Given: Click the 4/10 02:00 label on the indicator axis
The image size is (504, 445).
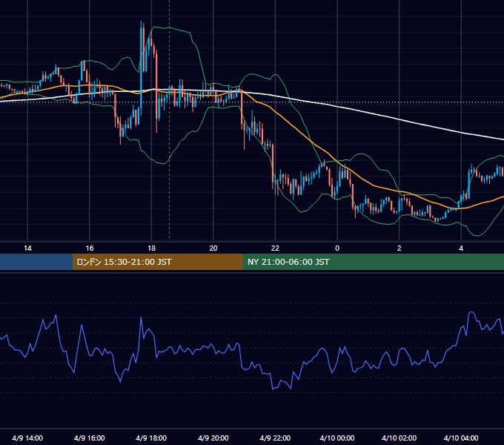Looking at the screenshot, I should pos(399,438).
